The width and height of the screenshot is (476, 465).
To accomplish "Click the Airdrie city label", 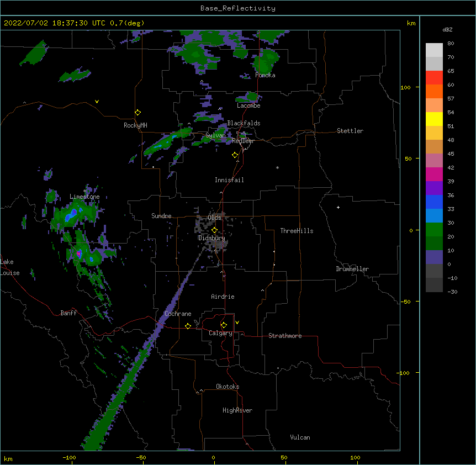I will pos(223,297).
